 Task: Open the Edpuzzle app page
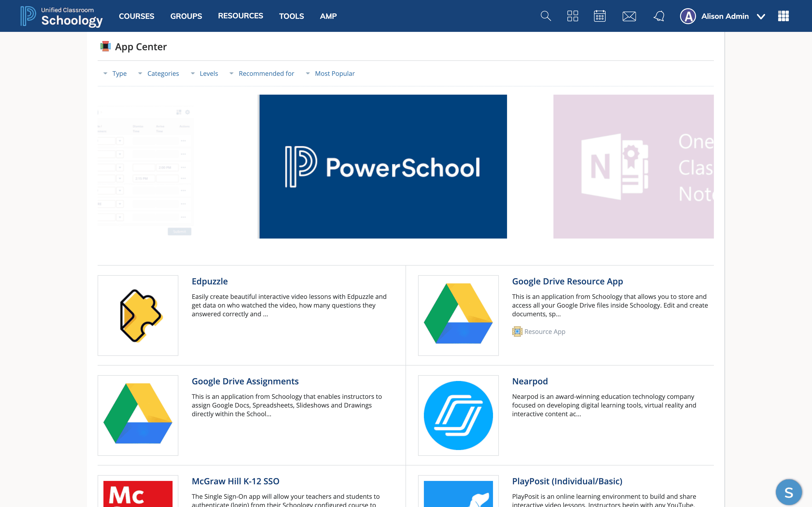pyautogui.click(x=210, y=281)
